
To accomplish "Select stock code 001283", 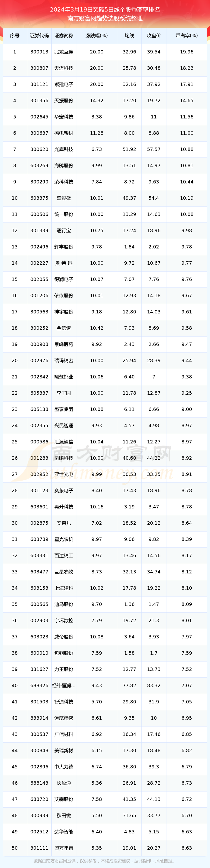I will tap(39, 458).
